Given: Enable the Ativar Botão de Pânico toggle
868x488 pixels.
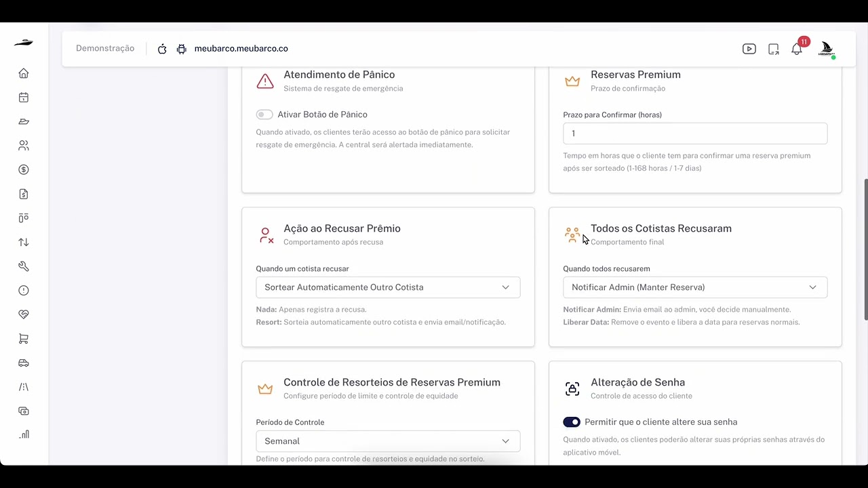Looking at the screenshot, I should 264,115.
